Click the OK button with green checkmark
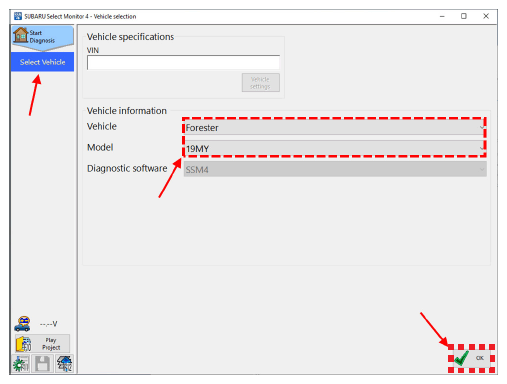The height and width of the screenshot is (384, 507). [x=471, y=358]
